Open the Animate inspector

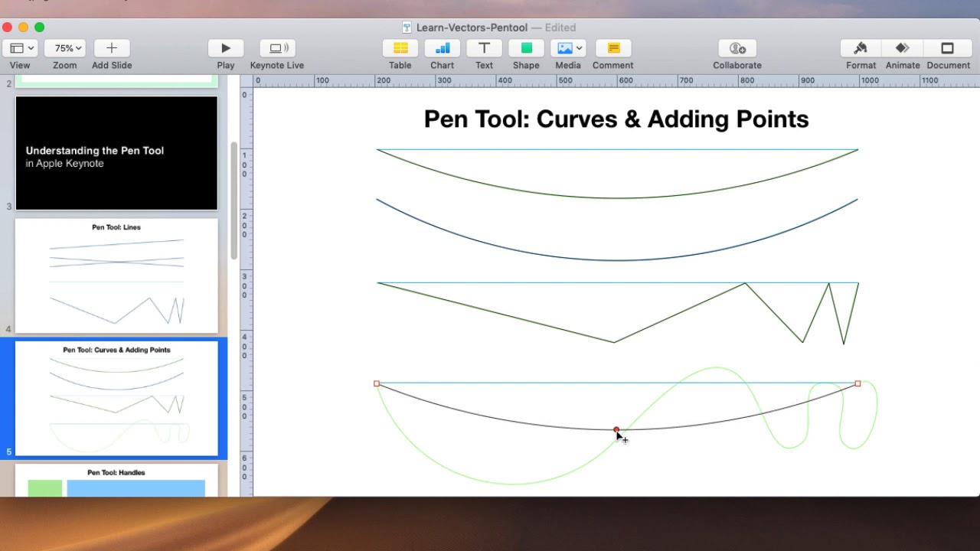point(903,48)
